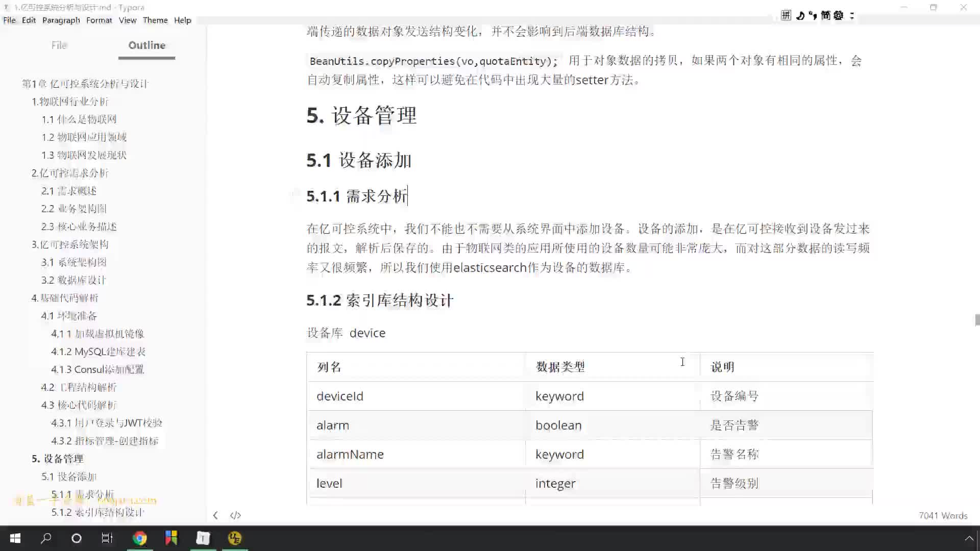Open UltraEdit from the taskbar
Image resolution: width=980 pixels, height=551 pixels.
pyautogui.click(x=235, y=538)
